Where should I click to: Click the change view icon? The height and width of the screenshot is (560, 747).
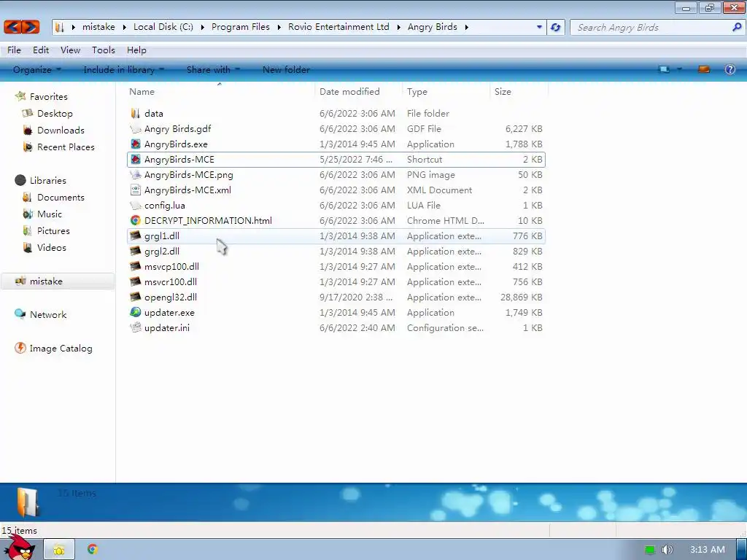pyautogui.click(x=664, y=69)
